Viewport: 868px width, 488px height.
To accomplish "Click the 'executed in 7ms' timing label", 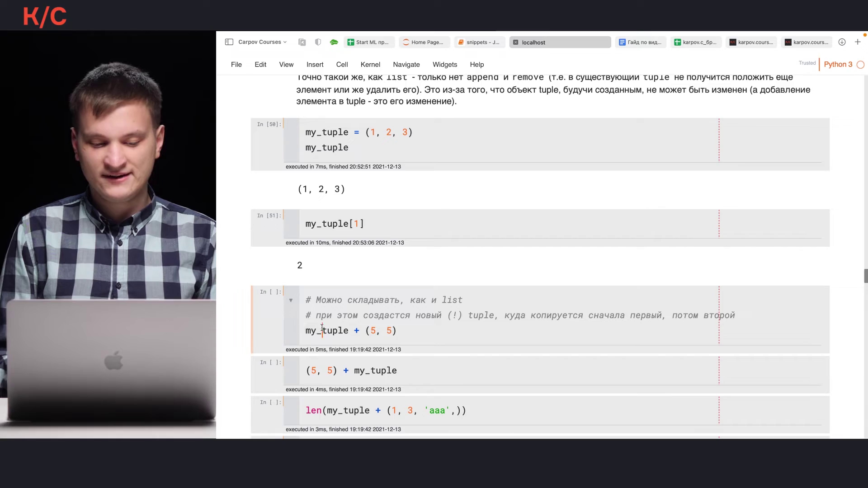I will coord(343,167).
